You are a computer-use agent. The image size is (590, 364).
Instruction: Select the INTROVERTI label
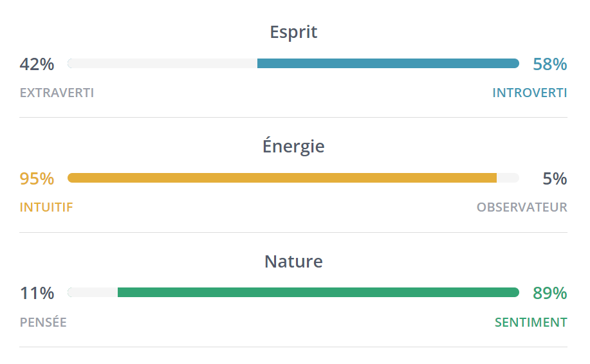click(530, 93)
